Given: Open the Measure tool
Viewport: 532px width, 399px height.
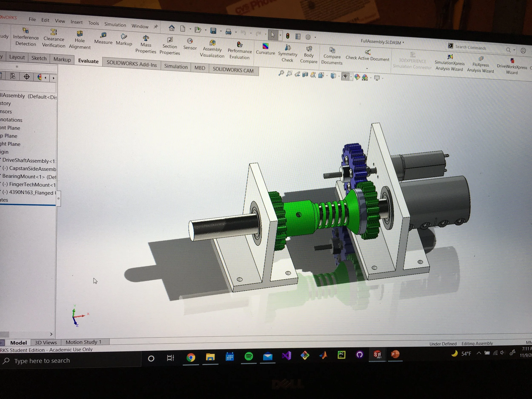Looking at the screenshot, I should [x=103, y=39].
